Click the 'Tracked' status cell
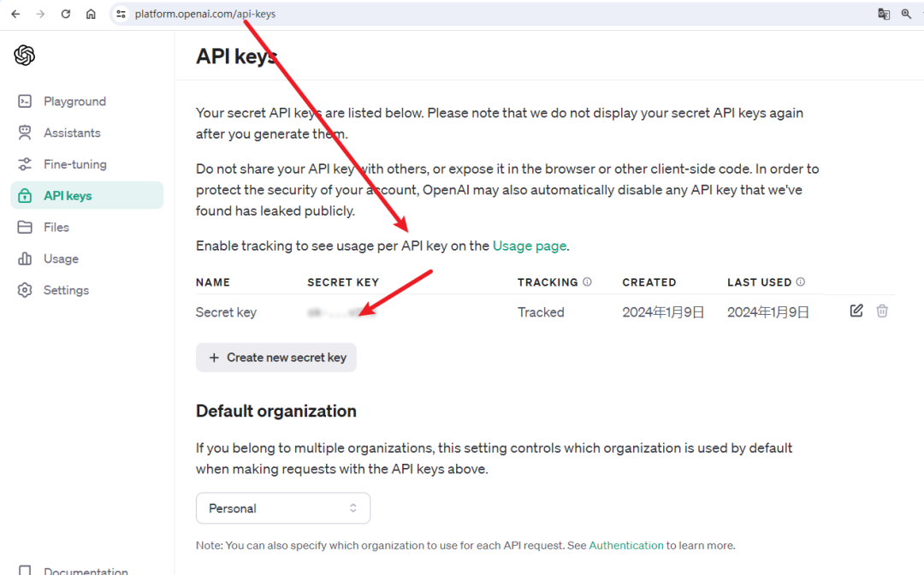924x575 pixels. pyautogui.click(x=541, y=312)
